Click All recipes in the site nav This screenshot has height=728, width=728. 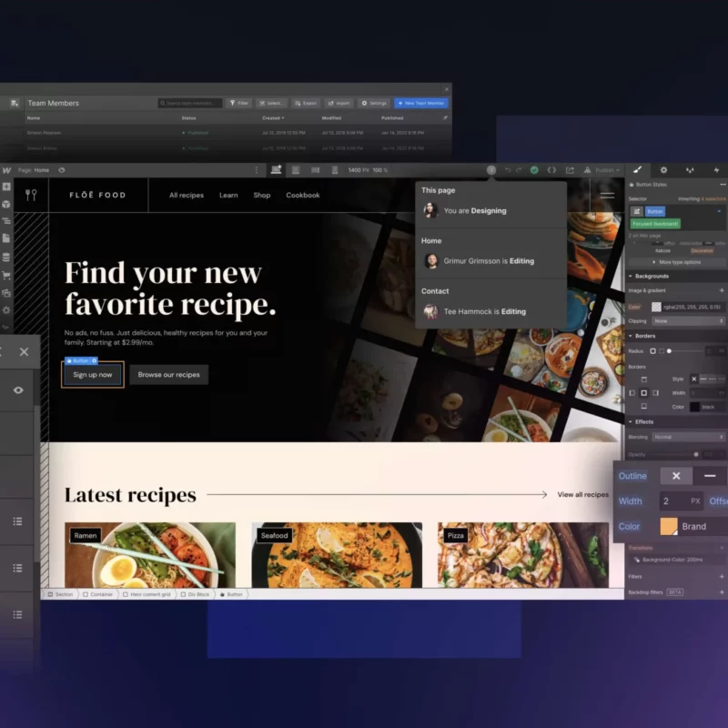click(187, 196)
